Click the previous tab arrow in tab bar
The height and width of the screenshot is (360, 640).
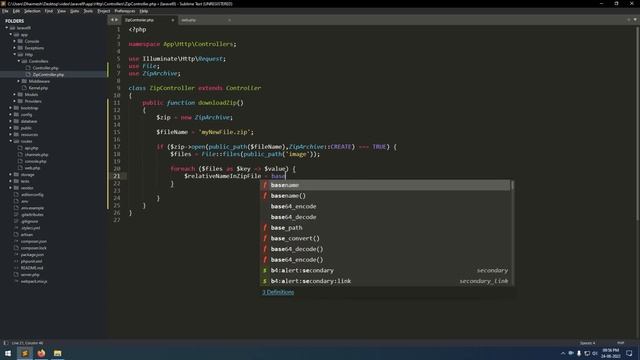[112, 20]
